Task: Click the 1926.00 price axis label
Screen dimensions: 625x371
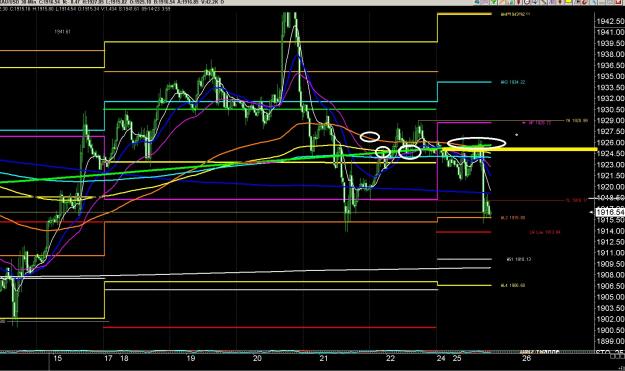Action: point(610,143)
